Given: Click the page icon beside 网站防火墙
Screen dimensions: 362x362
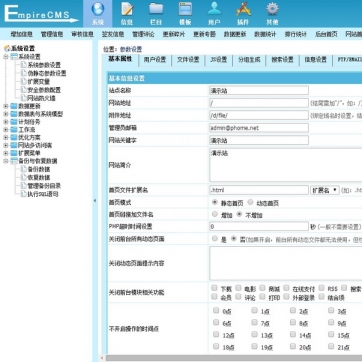Looking at the screenshot, I should 23,98.
